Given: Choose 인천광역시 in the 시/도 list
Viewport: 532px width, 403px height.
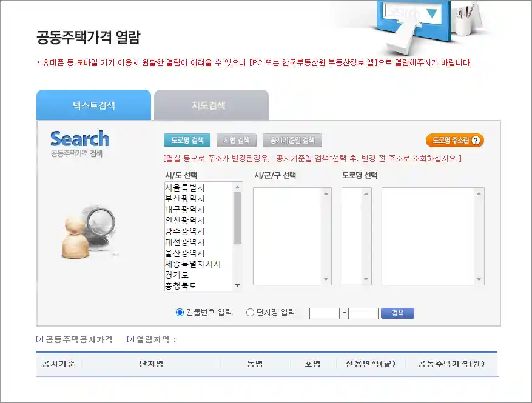Looking at the screenshot, I should pos(184,221).
